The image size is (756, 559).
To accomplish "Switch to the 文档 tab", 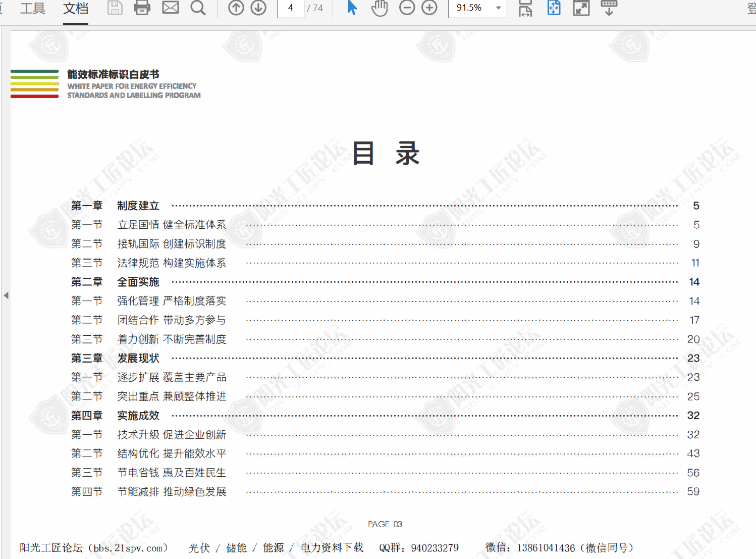I will point(76,8).
